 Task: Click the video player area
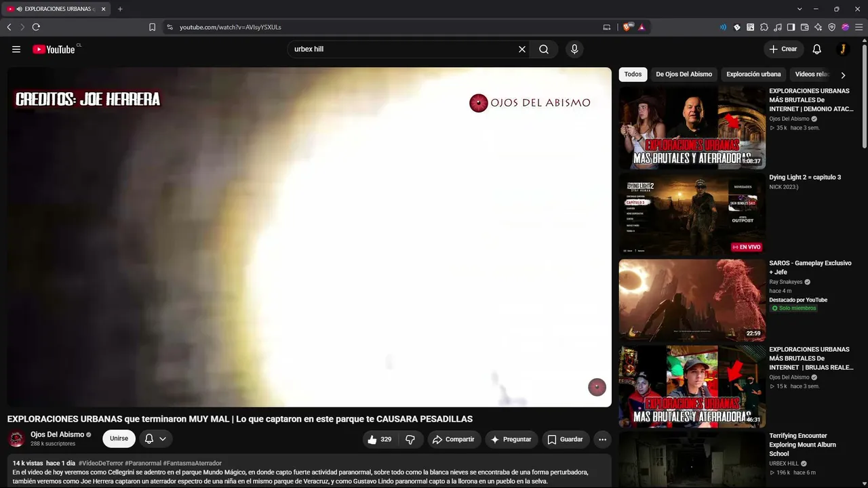pyautogui.click(x=309, y=237)
